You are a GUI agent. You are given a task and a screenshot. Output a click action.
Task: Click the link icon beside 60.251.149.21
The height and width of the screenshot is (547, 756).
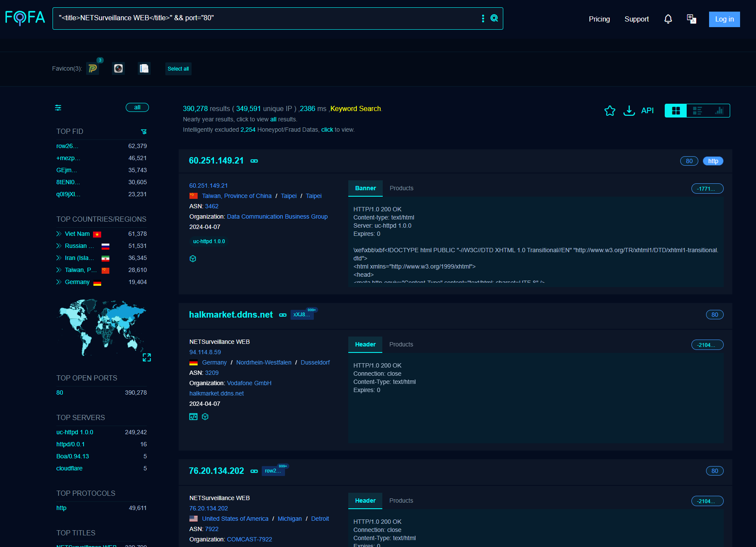point(254,161)
